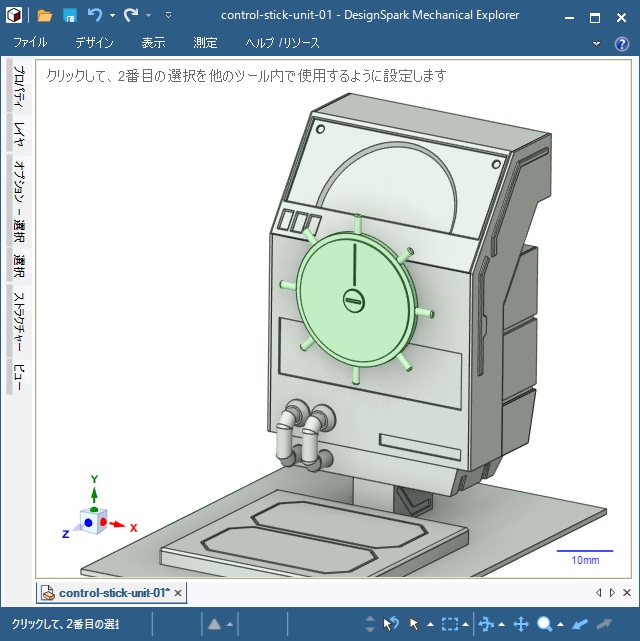Click the Open folder icon in quick access toolbar
640x641 pixels.
[x=45, y=15]
